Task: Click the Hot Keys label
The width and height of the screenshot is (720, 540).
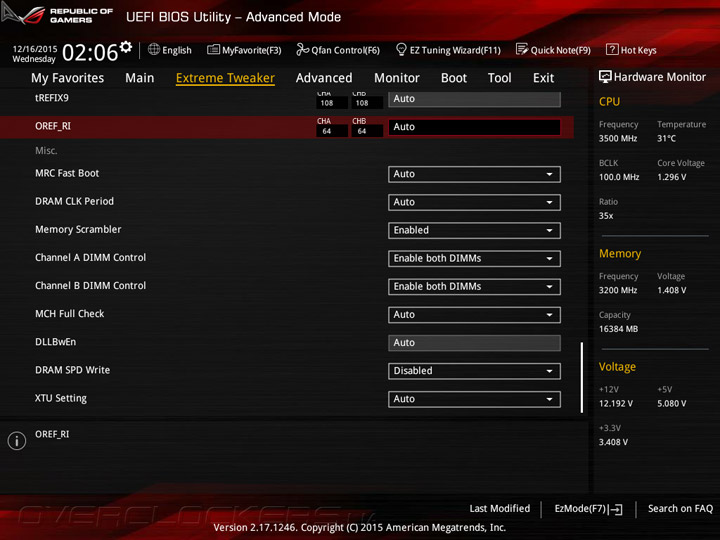Action: click(x=638, y=50)
